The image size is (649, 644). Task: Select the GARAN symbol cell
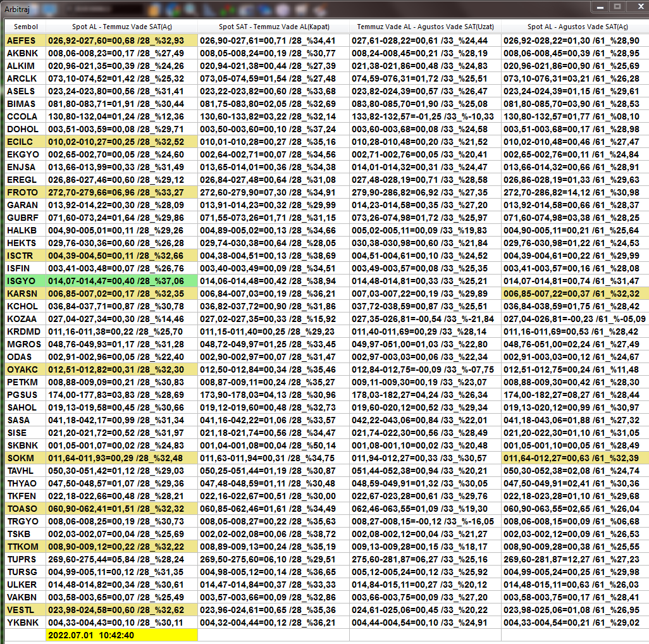[25, 206]
